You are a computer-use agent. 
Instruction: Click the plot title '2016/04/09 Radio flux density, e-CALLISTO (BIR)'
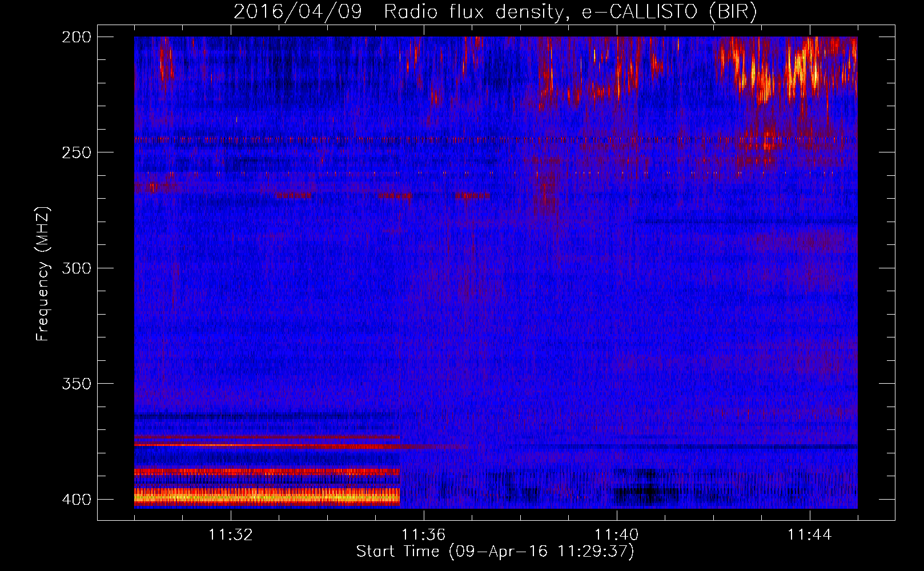(495, 11)
